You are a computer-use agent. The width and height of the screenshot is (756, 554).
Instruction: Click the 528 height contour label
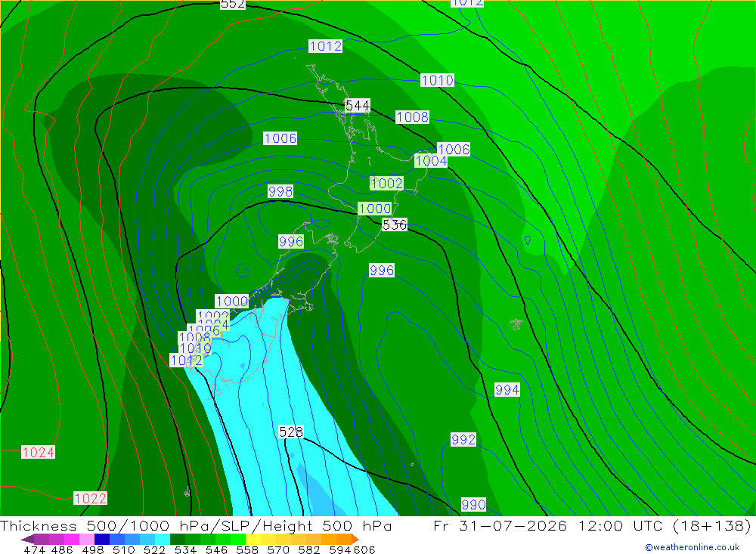[x=291, y=432]
